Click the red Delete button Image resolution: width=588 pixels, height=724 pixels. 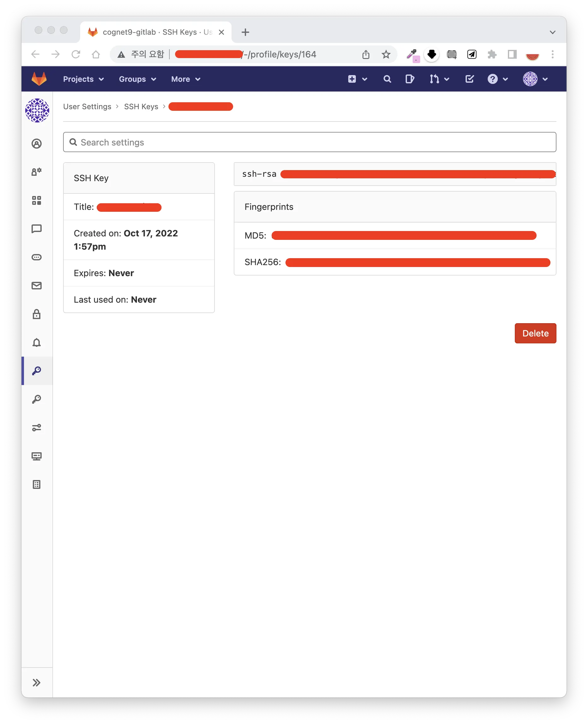[535, 333]
